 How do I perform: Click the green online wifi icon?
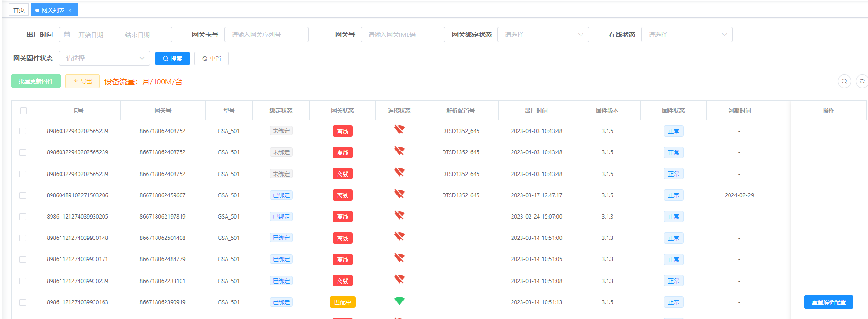click(x=399, y=301)
